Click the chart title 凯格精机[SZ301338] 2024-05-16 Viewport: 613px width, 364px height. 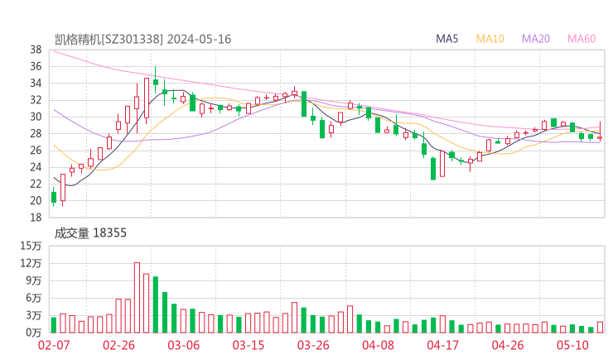tap(143, 39)
